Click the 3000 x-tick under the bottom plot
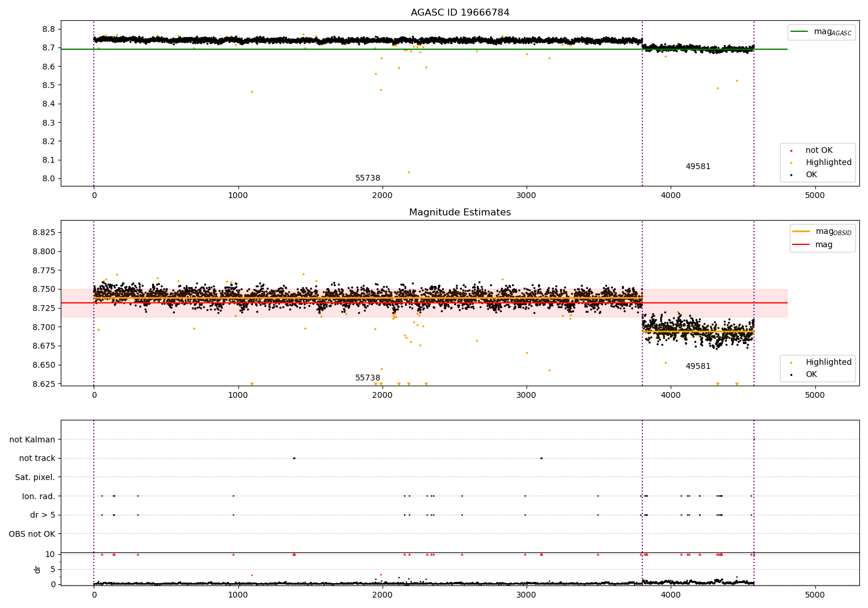This screenshot has width=868, height=608. 527,595
